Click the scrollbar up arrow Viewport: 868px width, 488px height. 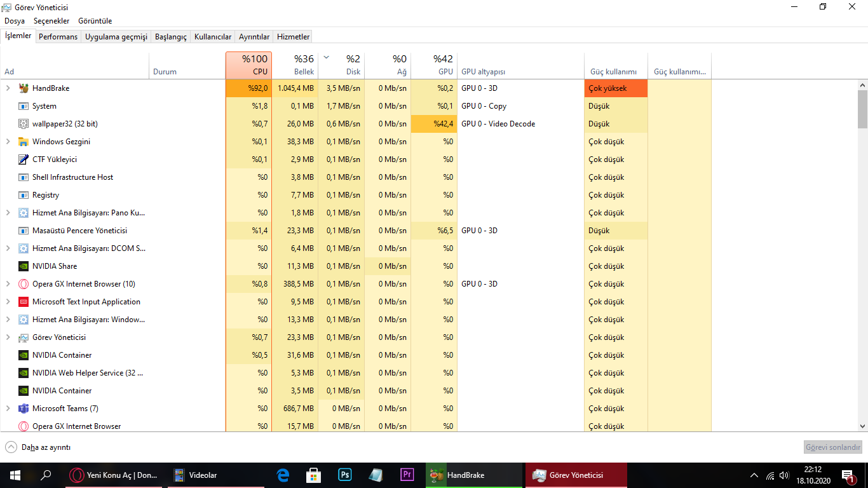coord(862,85)
